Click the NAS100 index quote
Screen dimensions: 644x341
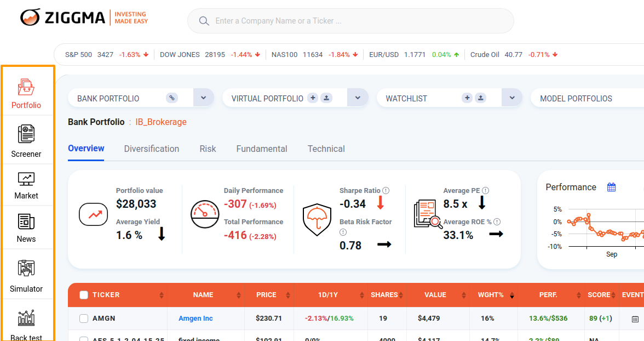pos(314,55)
